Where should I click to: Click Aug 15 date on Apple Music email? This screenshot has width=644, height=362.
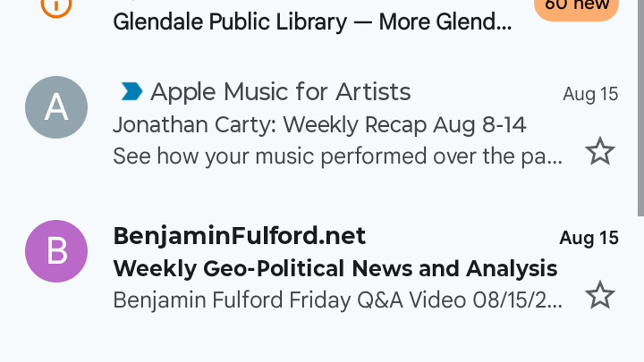(x=591, y=94)
